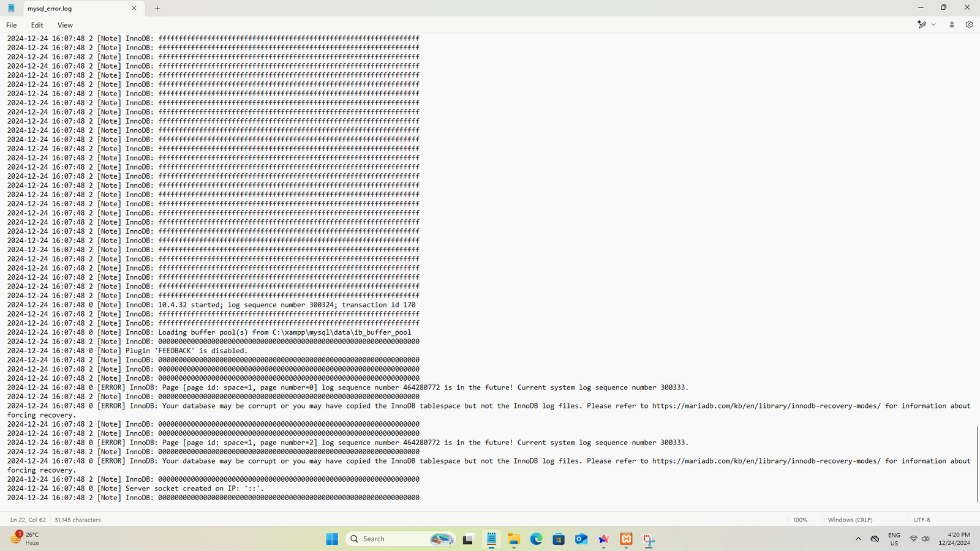The width and height of the screenshot is (980, 551).
Task: Switch the ENG US input language
Action: pos(894,539)
